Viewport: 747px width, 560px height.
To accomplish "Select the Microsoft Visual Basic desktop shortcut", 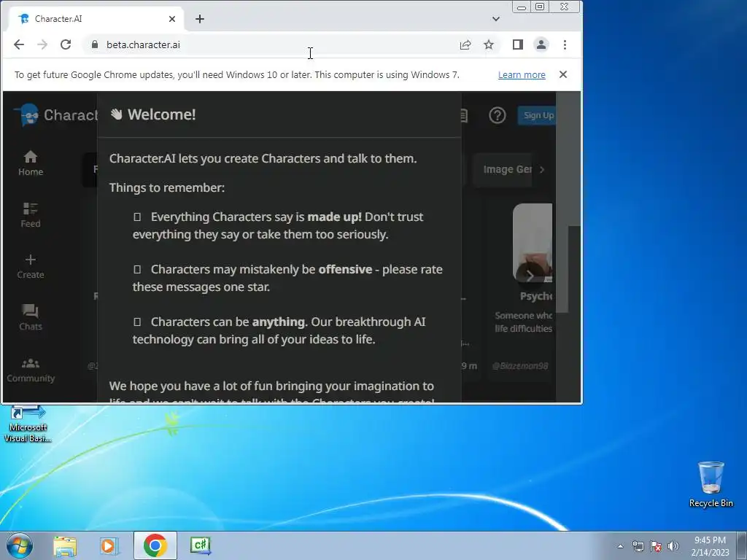I will point(28,425).
